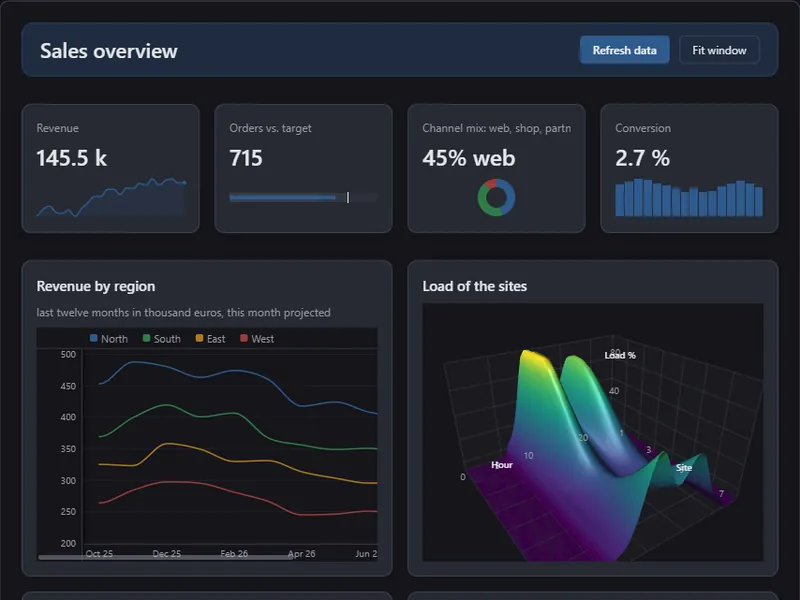Image resolution: width=800 pixels, height=600 pixels.
Task: Click the Apr 26 axis label
Action: 302,553
